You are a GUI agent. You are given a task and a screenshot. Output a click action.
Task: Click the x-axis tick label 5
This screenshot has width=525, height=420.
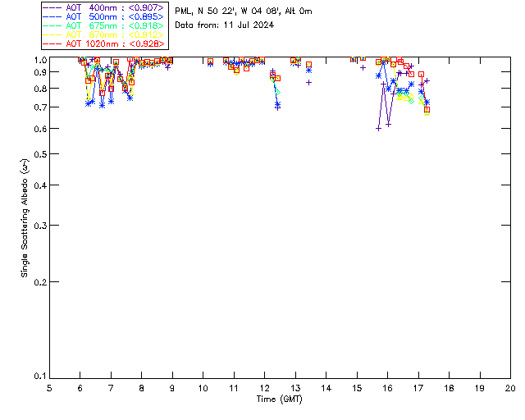tap(49, 388)
